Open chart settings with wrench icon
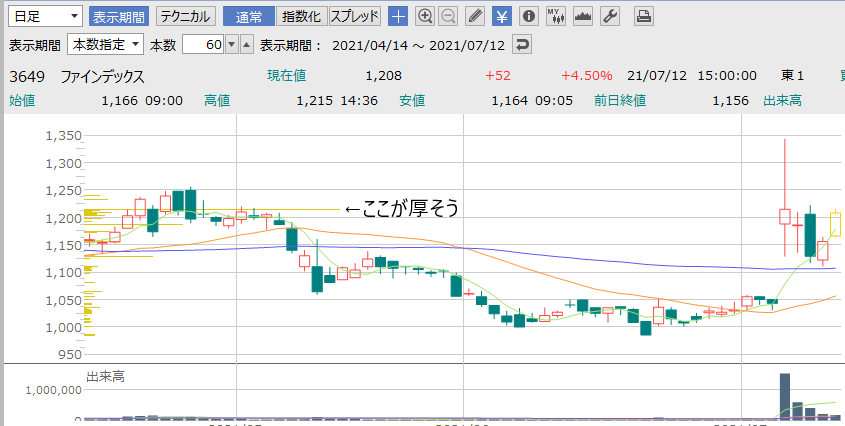Screen dimensions: 845x426 609,16
